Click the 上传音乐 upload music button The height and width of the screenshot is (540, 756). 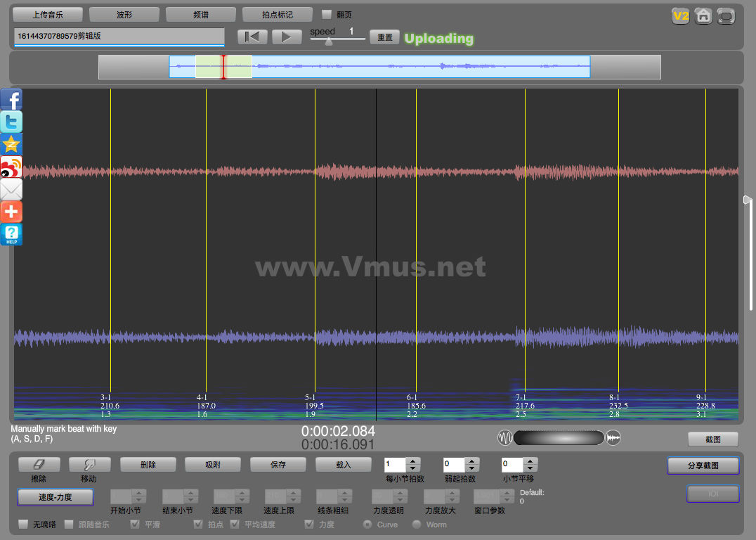coord(48,14)
